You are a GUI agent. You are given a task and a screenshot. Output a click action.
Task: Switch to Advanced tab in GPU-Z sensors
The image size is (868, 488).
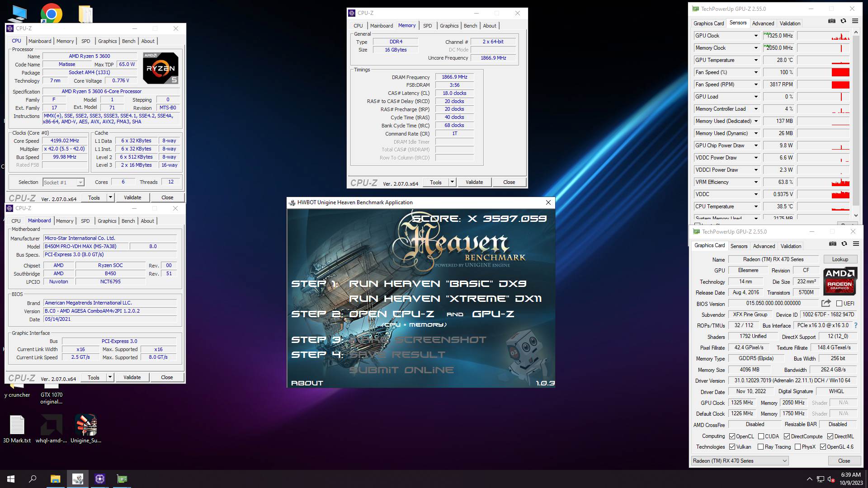(x=763, y=23)
